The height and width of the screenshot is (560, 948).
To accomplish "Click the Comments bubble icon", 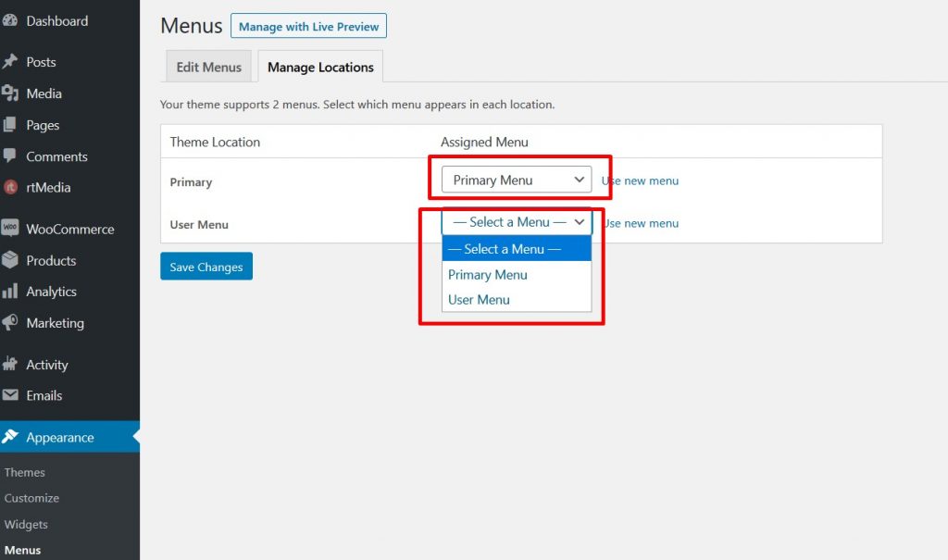I will pyautogui.click(x=9, y=156).
